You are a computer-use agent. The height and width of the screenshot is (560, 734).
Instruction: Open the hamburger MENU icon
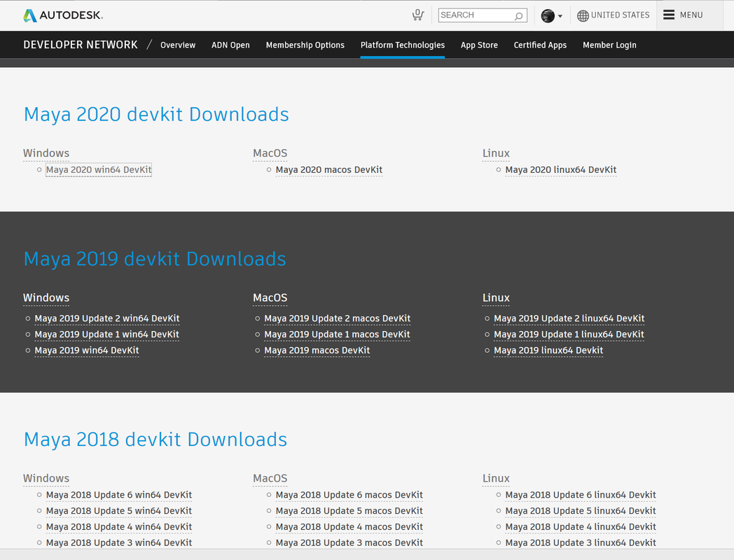point(669,15)
